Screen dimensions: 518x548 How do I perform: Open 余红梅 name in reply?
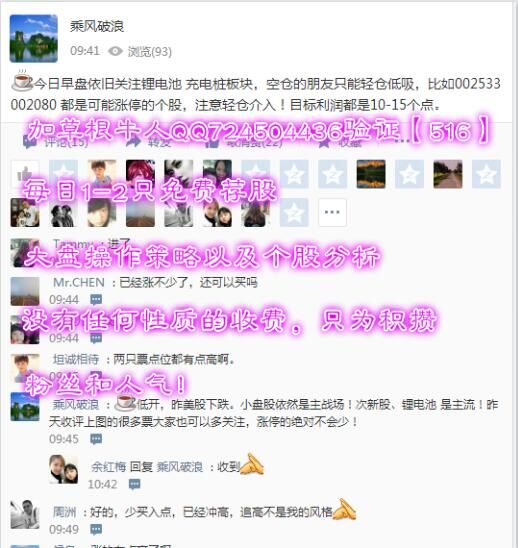coord(108,467)
